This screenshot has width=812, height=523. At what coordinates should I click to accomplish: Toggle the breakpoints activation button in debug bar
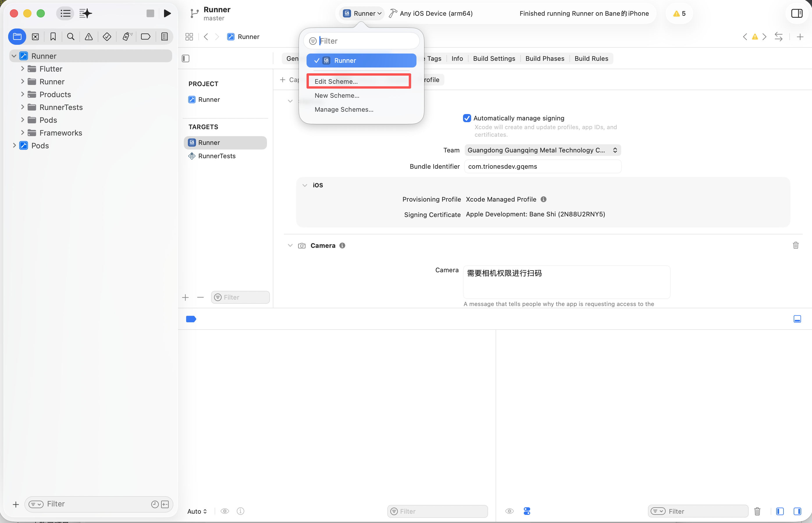(x=191, y=319)
